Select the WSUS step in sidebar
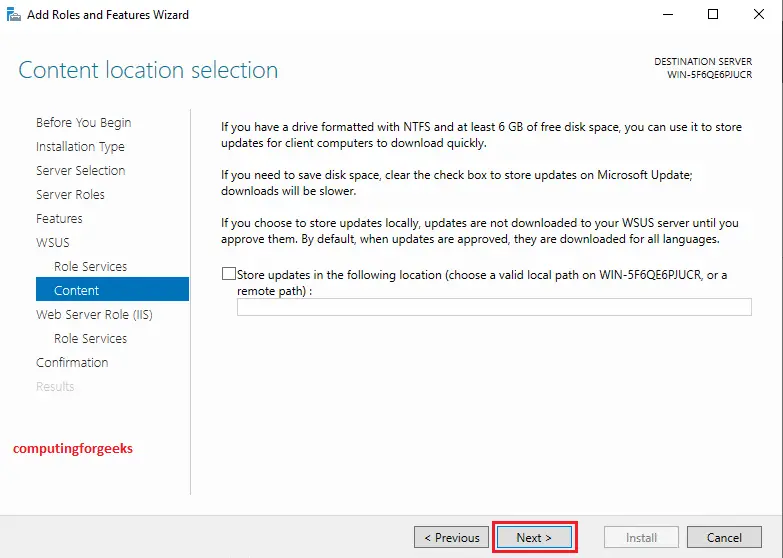The image size is (783, 558). pyautogui.click(x=52, y=242)
